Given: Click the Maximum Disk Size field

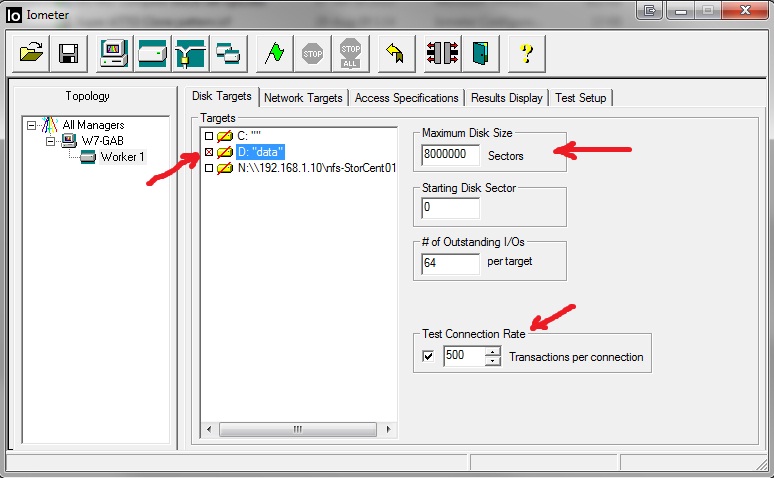Looking at the screenshot, I should (x=450, y=155).
